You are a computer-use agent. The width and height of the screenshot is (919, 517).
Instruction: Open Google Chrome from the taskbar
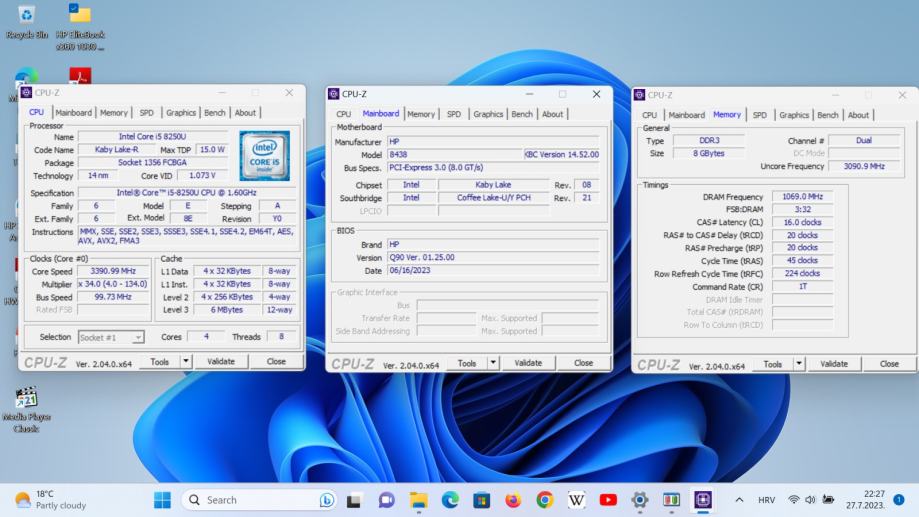(x=545, y=500)
